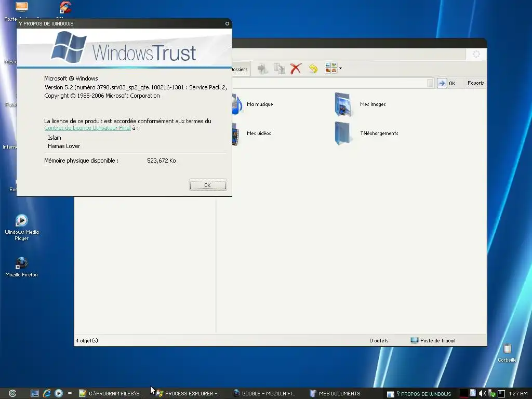Toggle the Dossiers button in explorer toolbar
This screenshot has height=399, width=532.
[x=241, y=69]
